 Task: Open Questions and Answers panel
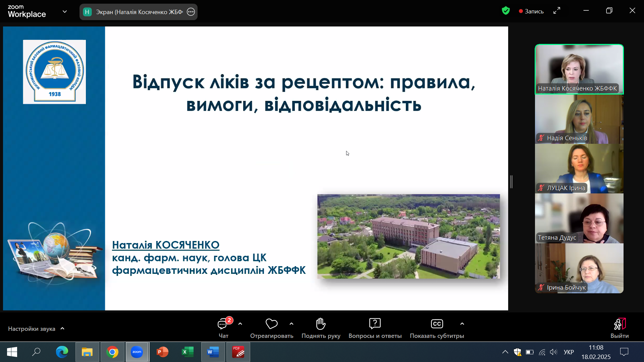click(375, 324)
